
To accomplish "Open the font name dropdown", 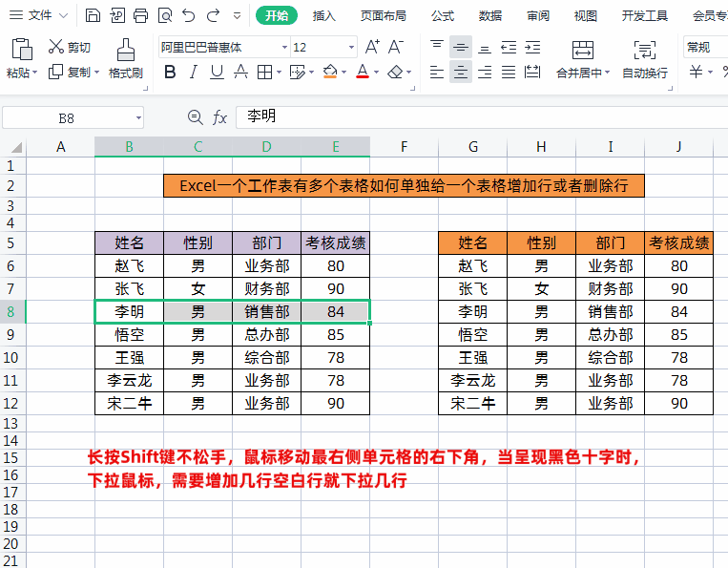I will tap(284, 47).
